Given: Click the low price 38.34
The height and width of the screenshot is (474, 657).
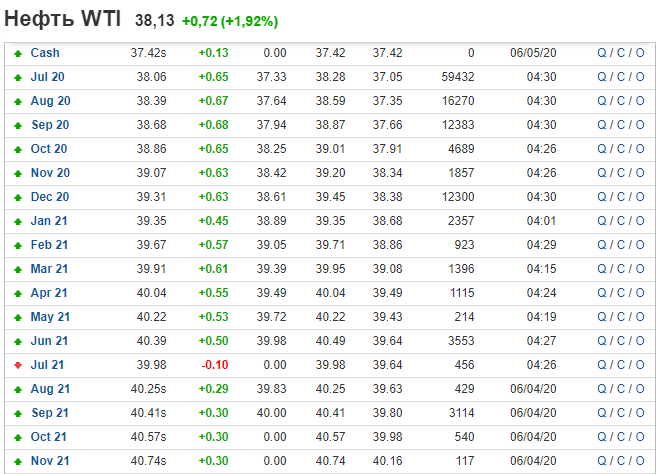Looking at the screenshot, I should [x=388, y=173].
